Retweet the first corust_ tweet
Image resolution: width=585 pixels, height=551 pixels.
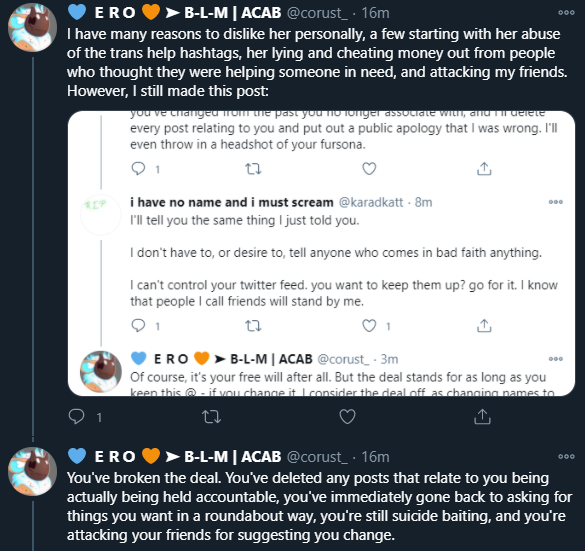[212, 416]
